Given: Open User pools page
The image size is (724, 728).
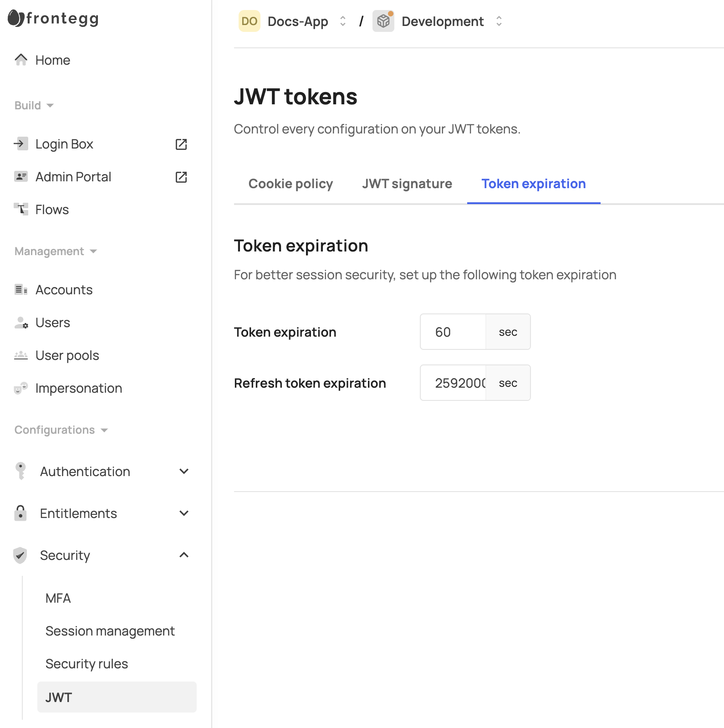Looking at the screenshot, I should click(67, 355).
